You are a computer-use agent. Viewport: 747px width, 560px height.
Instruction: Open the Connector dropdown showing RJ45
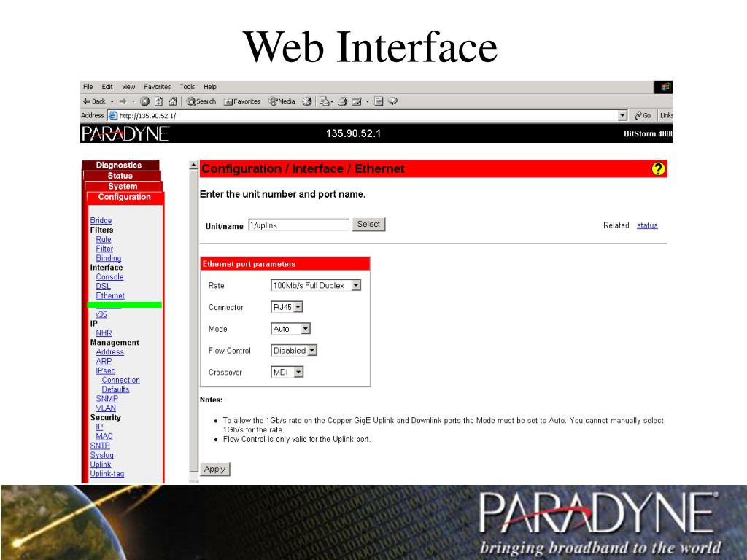(x=287, y=307)
